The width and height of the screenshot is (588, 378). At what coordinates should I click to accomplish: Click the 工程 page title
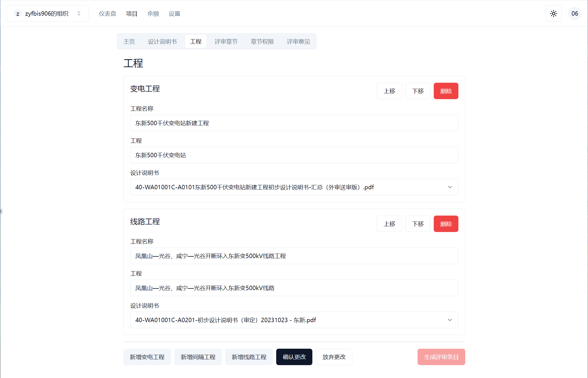click(x=133, y=63)
